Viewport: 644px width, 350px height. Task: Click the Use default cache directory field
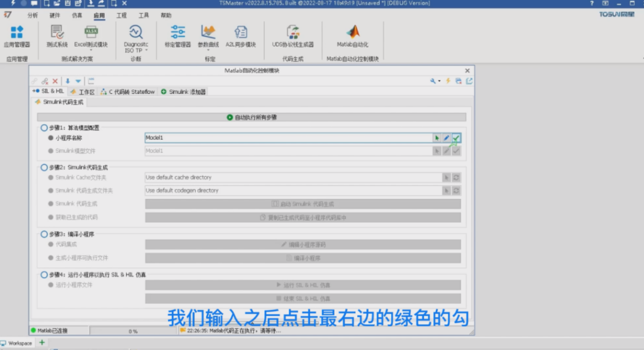coord(293,178)
